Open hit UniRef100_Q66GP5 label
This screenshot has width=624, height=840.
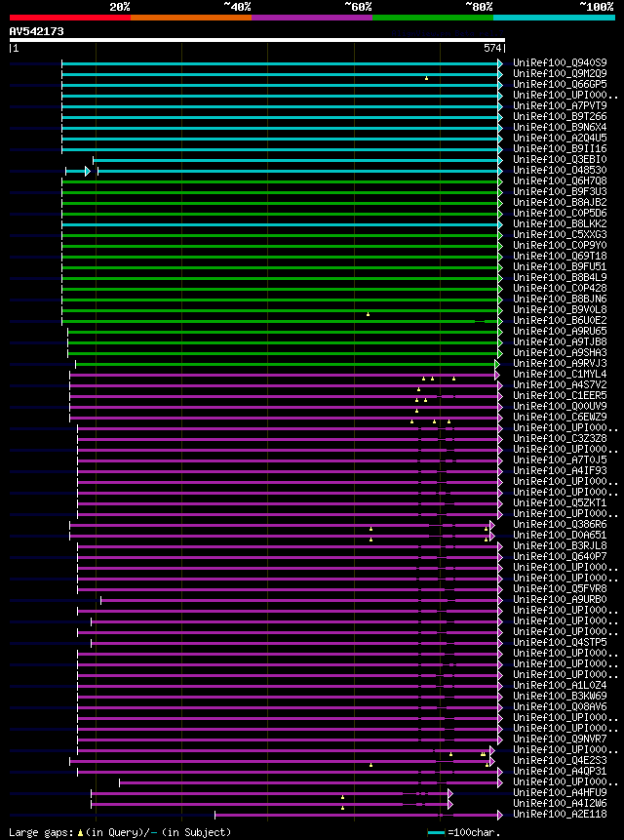pos(560,84)
